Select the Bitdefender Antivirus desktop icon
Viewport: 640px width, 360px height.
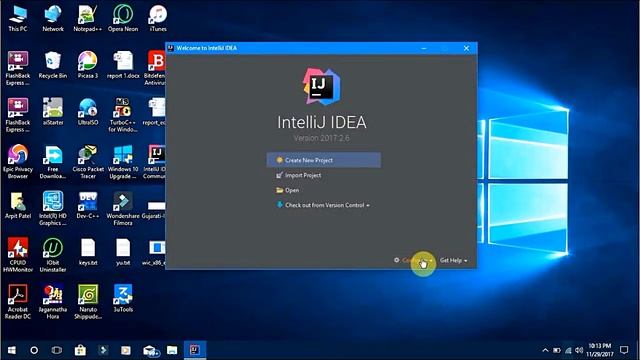pyautogui.click(x=156, y=68)
